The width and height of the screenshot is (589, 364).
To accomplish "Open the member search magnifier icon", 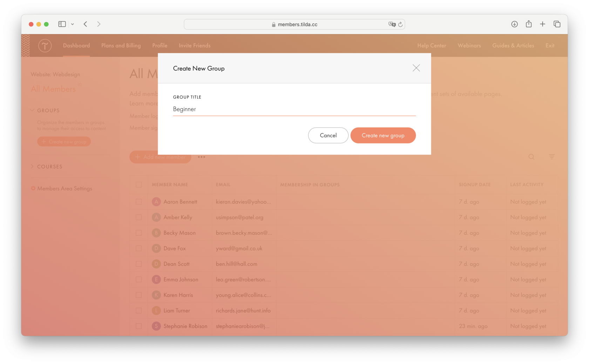I will point(532,157).
